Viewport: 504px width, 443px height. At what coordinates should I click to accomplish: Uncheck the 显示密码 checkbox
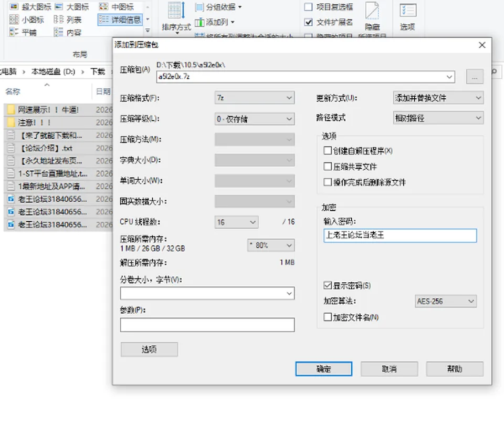[328, 285]
